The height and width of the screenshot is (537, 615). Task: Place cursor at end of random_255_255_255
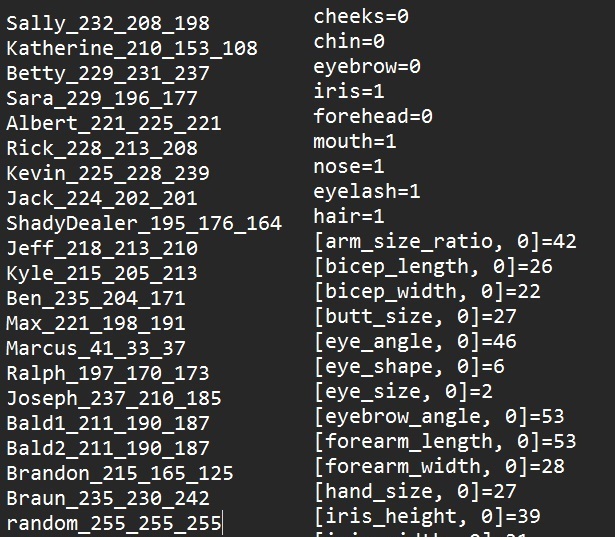click(x=222, y=523)
